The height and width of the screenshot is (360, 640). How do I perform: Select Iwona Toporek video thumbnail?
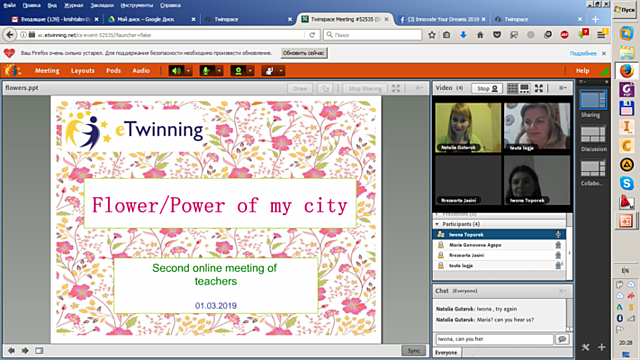(x=537, y=180)
